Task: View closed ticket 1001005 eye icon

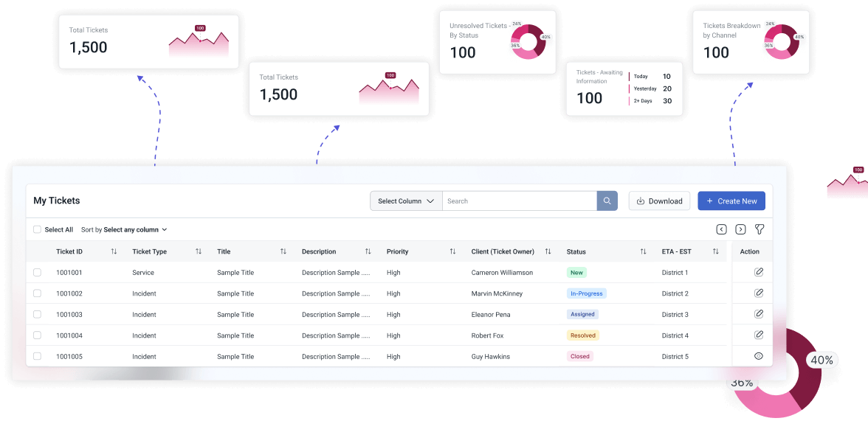Action: point(758,356)
